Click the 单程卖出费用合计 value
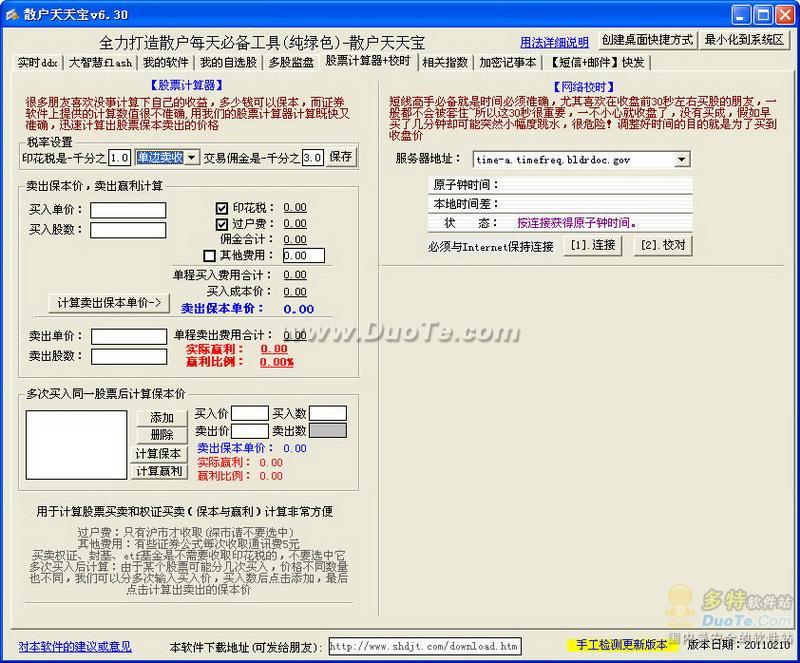The image size is (800, 663). click(x=295, y=335)
